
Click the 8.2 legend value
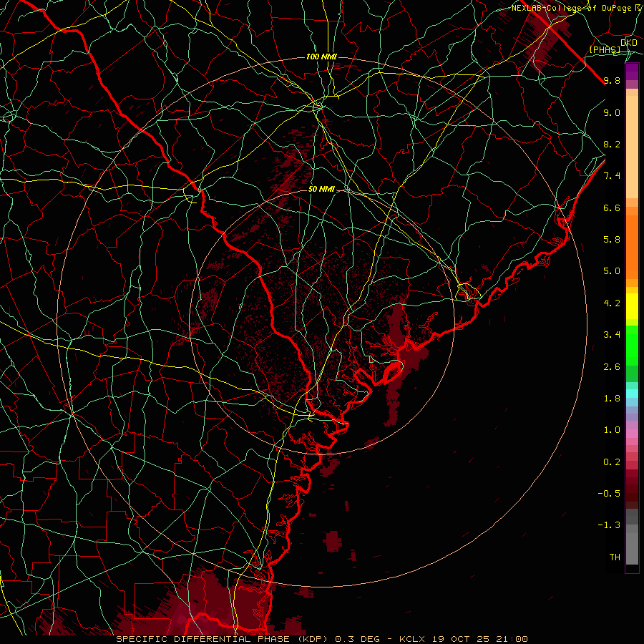612,144
